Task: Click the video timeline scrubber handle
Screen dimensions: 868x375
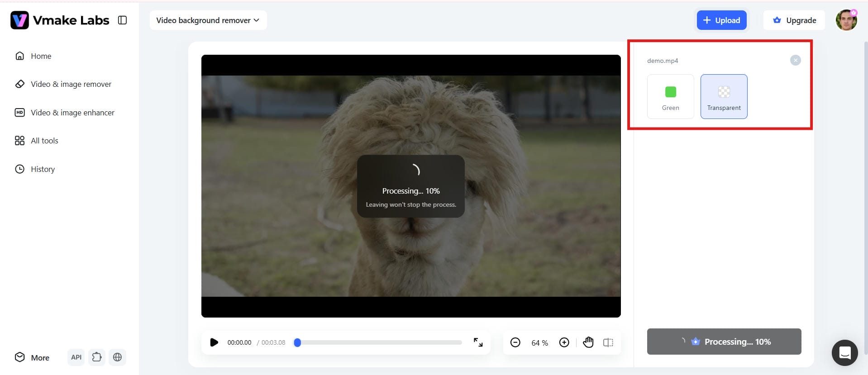Action: [297, 342]
